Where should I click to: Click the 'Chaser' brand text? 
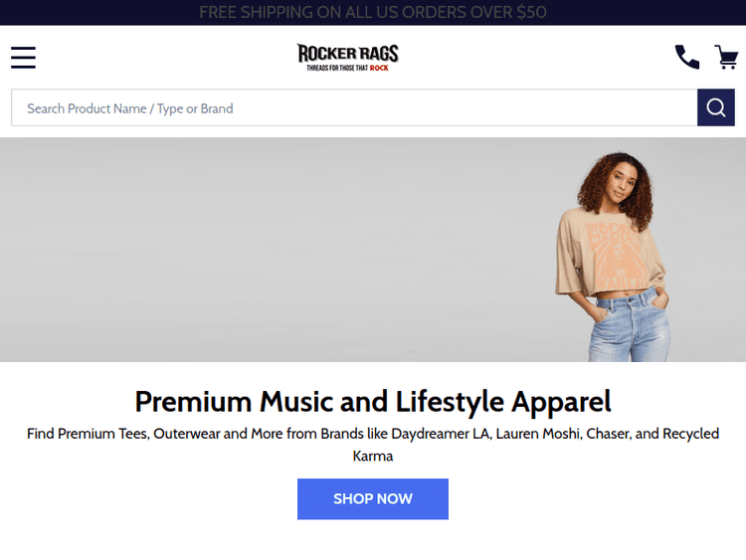(608, 434)
